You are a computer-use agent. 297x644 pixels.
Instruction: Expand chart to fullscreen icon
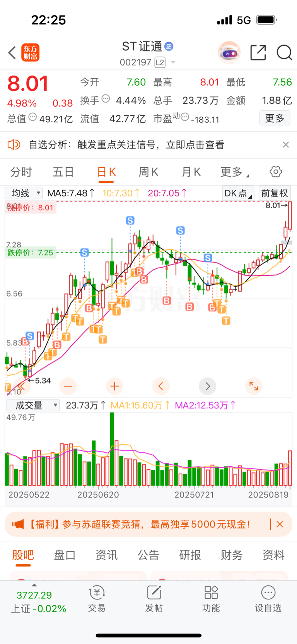point(254,386)
